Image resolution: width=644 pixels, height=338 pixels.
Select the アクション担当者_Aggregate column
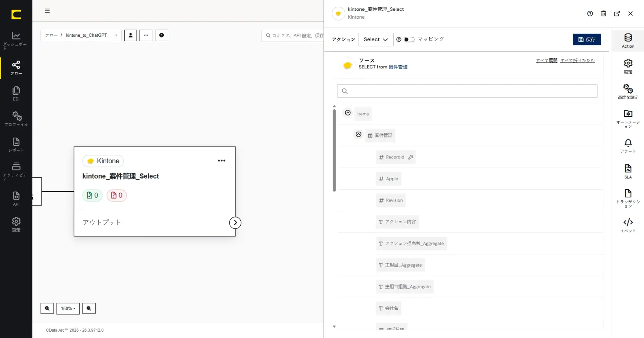[x=411, y=244]
